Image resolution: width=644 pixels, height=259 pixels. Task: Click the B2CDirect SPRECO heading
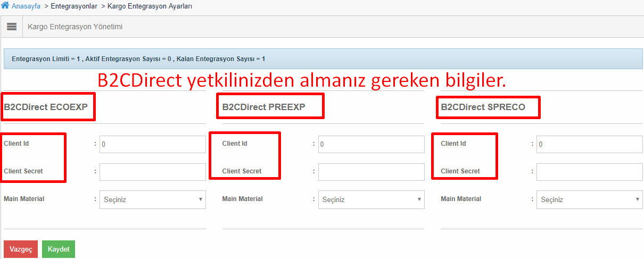coord(483,107)
